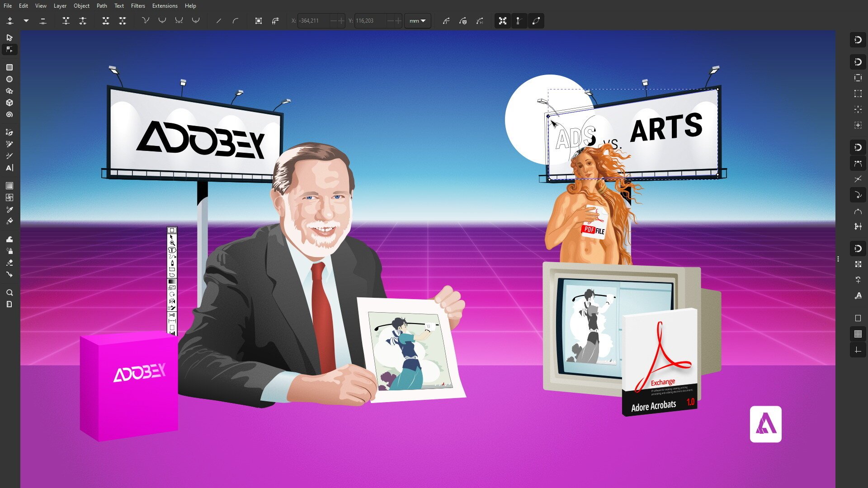Choose the Mesh gradient tool

pyautogui.click(x=9, y=197)
